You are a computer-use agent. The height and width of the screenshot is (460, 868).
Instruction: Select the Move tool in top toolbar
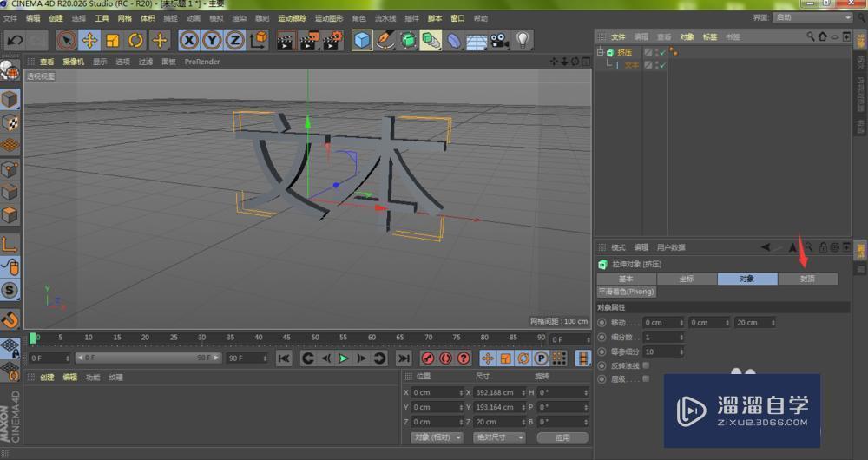89,40
